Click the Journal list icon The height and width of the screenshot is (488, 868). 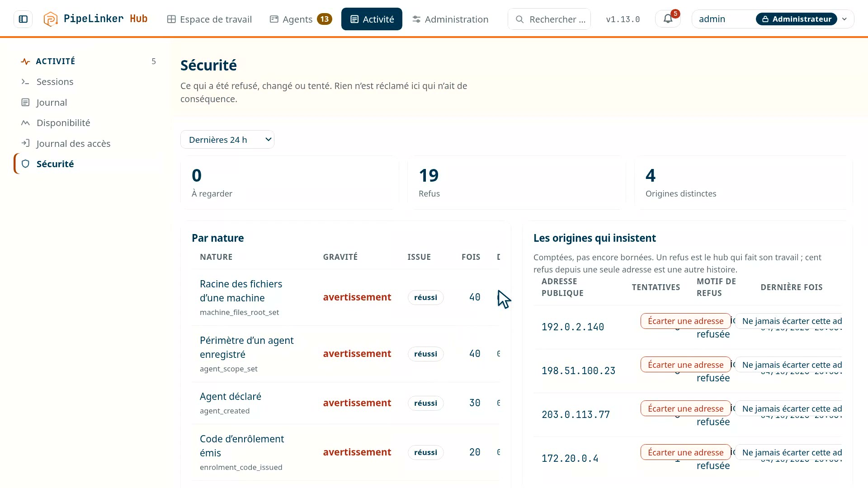click(25, 103)
